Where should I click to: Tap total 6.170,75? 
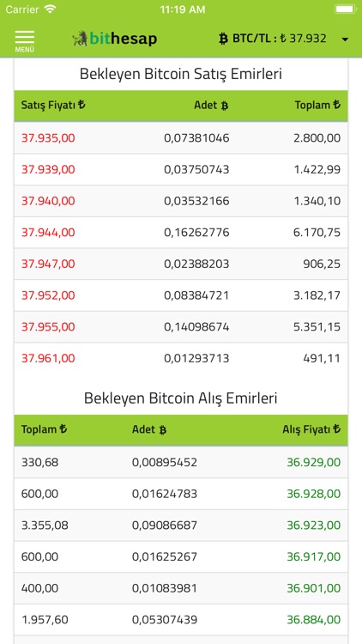tap(317, 233)
